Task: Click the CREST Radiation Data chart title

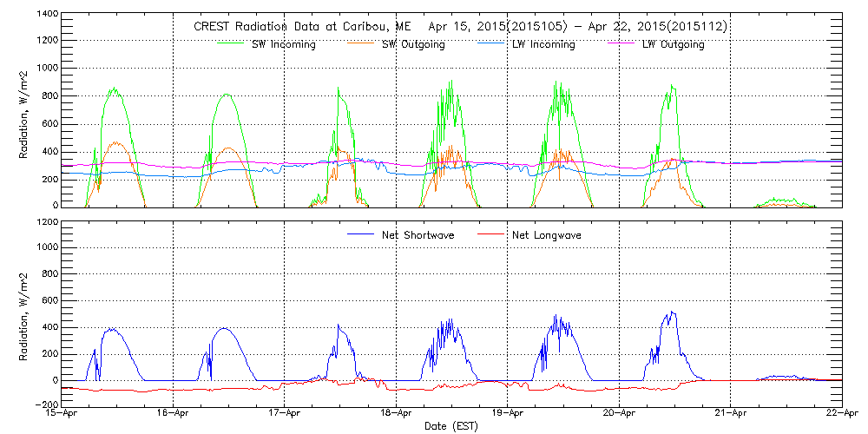Action: 460,27
